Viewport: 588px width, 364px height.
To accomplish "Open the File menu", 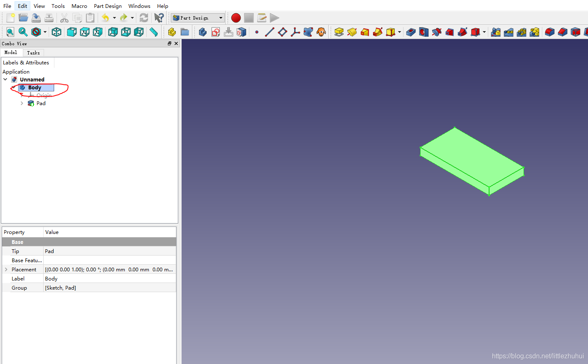I will click(7, 6).
